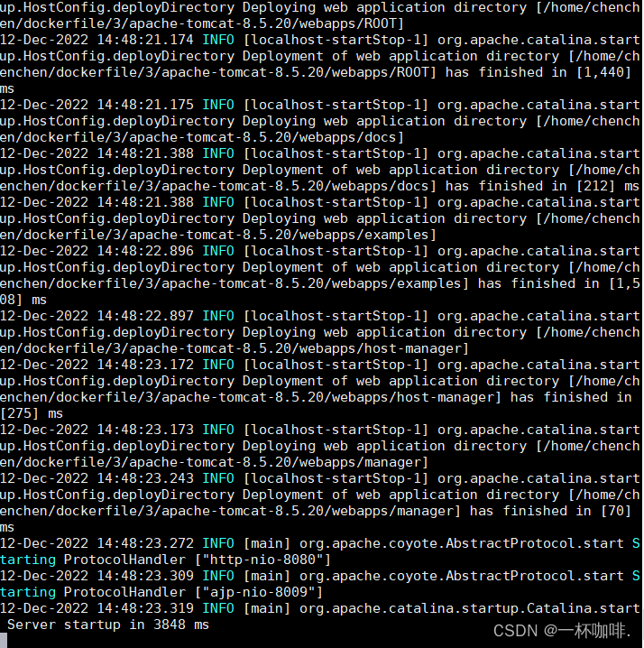This screenshot has height=648, width=644.
Task: Click the protocol handler name "ajp-nio-8009"
Action: [x=259, y=592]
